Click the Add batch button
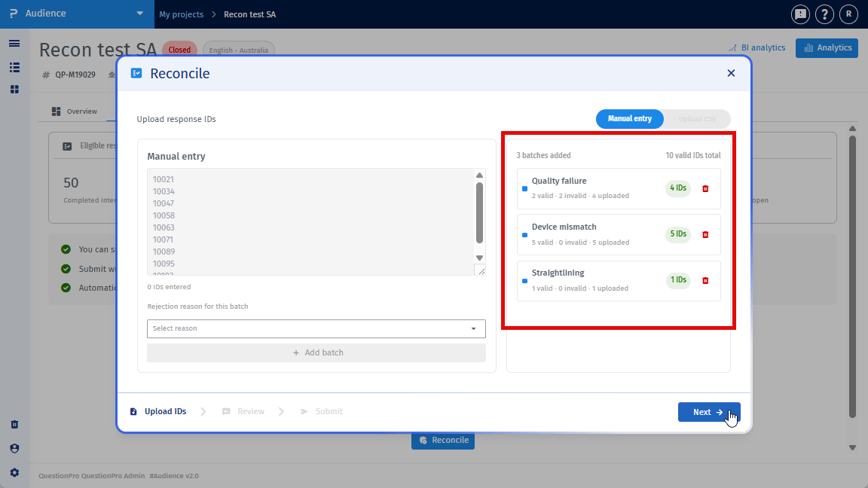This screenshot has width=868, height=488. [316, 353]
